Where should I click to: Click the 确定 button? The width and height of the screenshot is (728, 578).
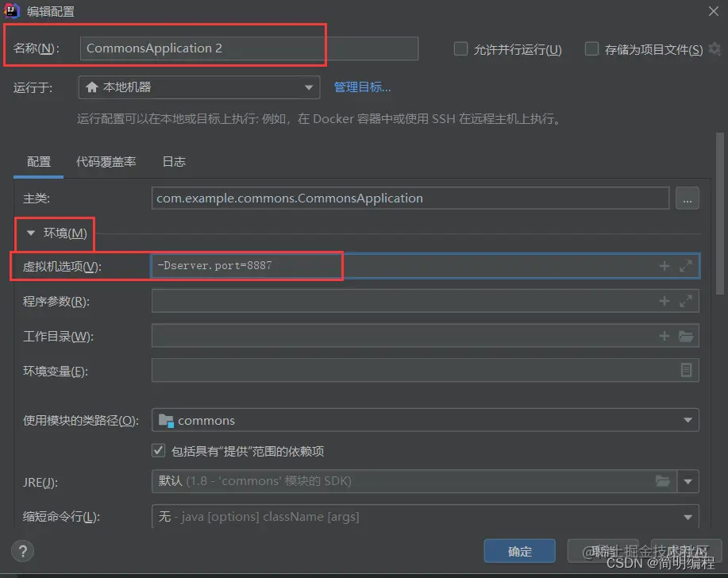point(519,551)
